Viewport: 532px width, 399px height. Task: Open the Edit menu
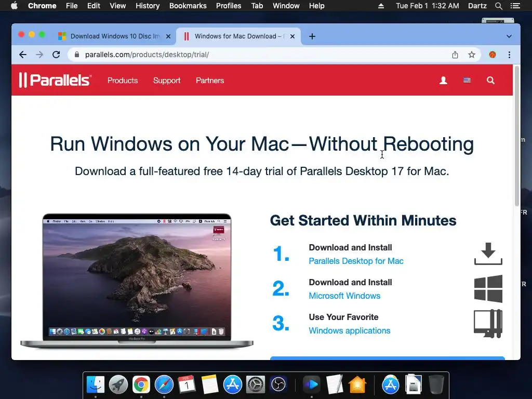coord(94,6)
